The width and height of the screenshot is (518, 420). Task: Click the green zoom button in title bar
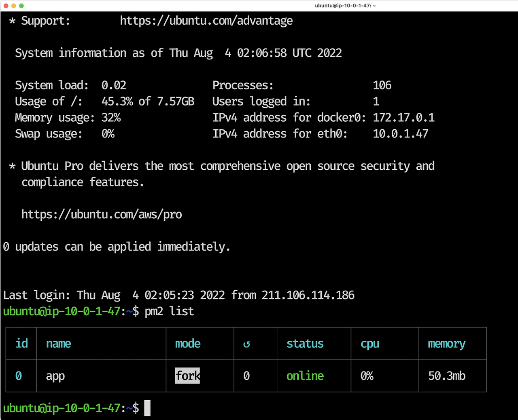point(21,6)
